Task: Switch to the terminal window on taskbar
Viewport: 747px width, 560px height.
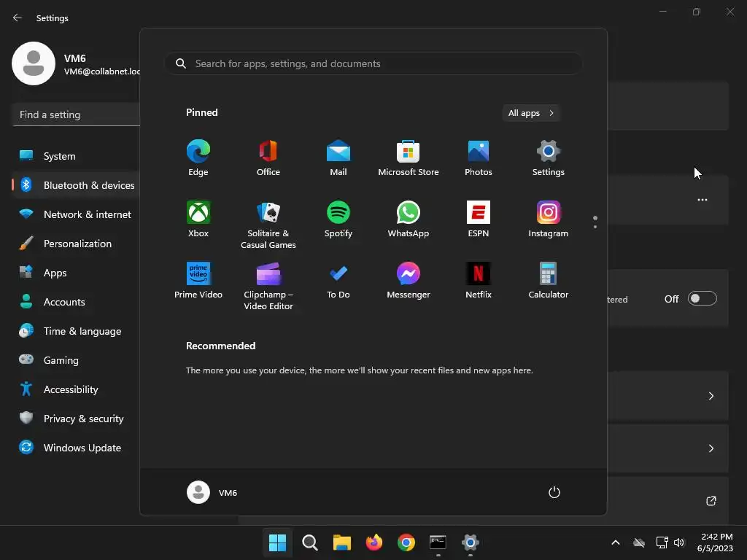Action: [x=438, y=542]
